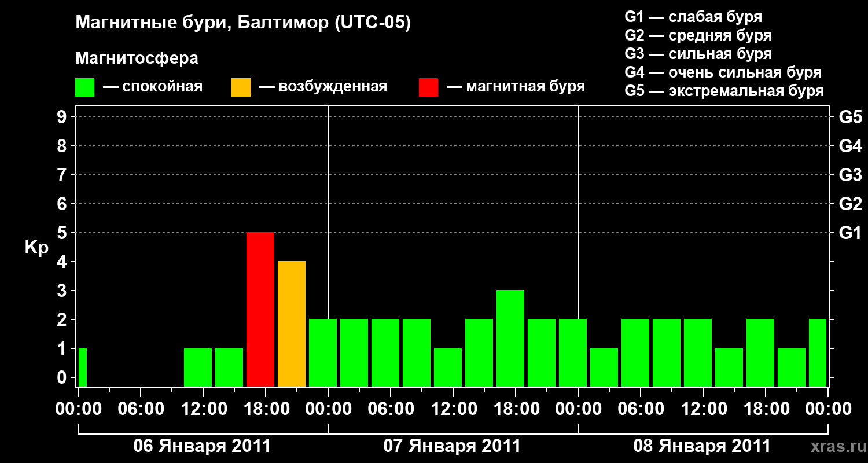Click the G1 label on right axis
868x463 pixels.
coord(850,233)
